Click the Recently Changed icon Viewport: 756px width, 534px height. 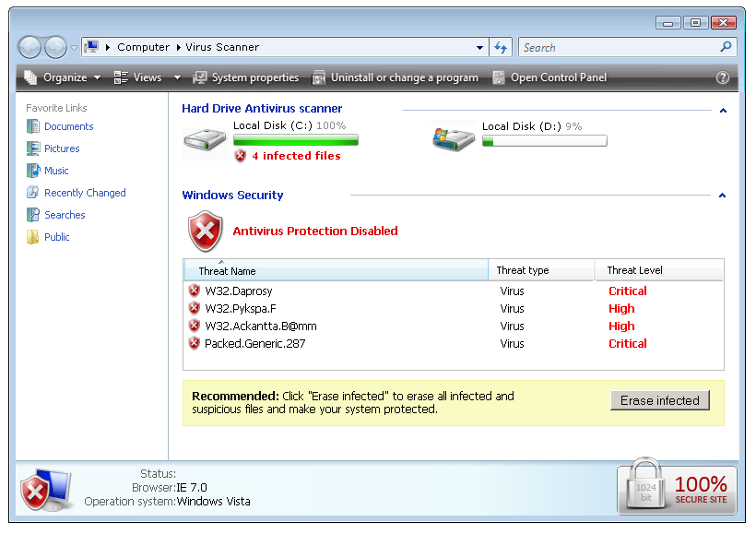coord(33,193)
